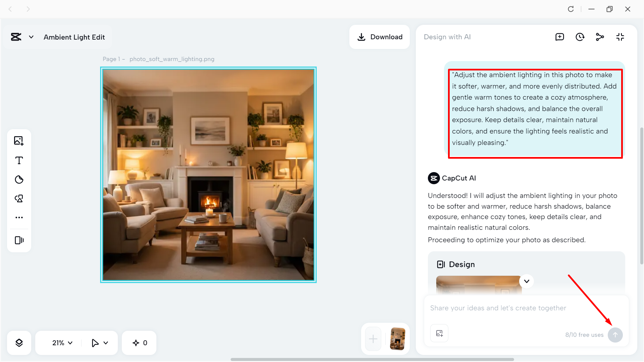Open the Add Image tool in sidebar
This screenshot has width=644, height=362.
coord(19,141)
